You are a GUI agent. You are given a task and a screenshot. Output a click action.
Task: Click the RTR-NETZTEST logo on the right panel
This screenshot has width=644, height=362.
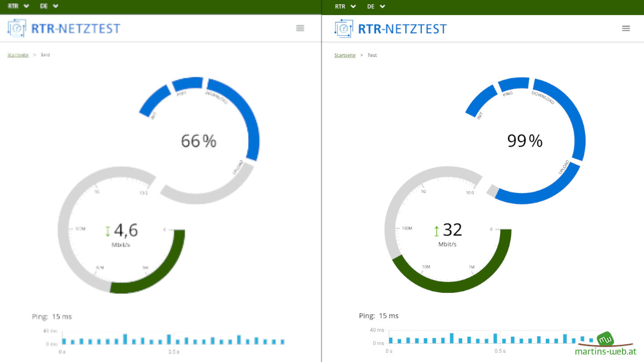pos(390,28)
